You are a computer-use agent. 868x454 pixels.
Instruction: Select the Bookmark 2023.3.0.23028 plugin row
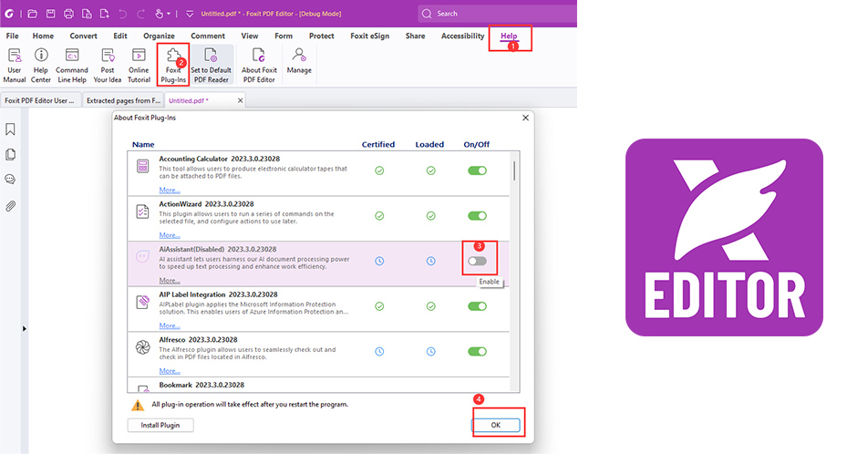click(x=318, y=385)
